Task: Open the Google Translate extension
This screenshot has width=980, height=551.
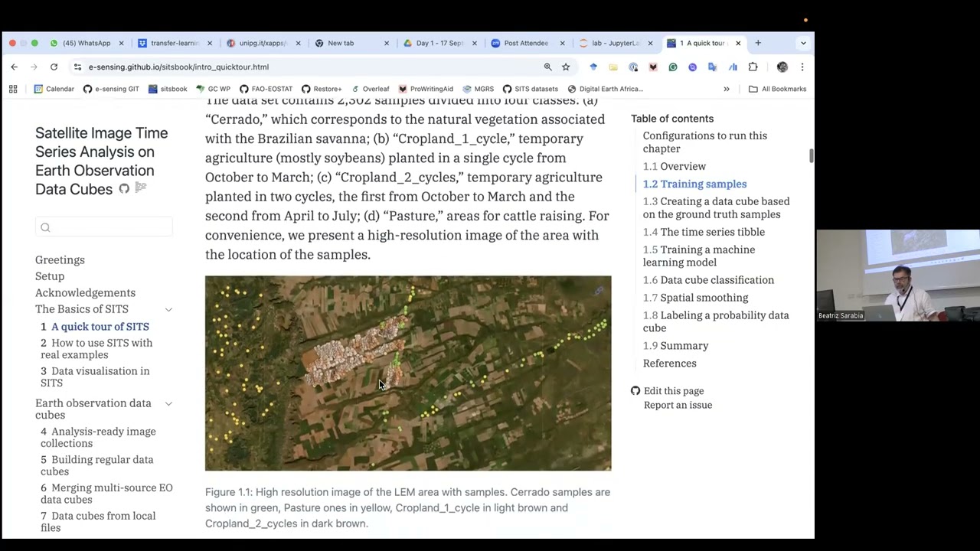Action: [713, 67]
